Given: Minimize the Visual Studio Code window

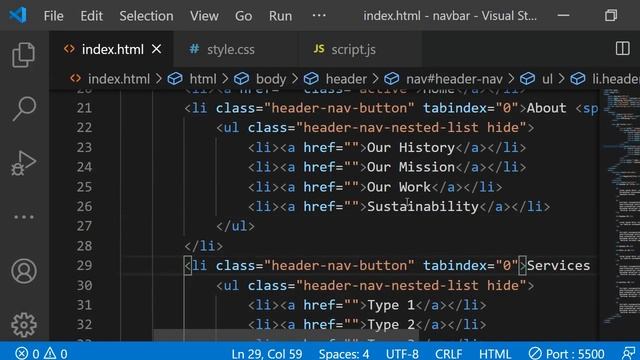Looking at the screenshot, I should click(563, 16).
